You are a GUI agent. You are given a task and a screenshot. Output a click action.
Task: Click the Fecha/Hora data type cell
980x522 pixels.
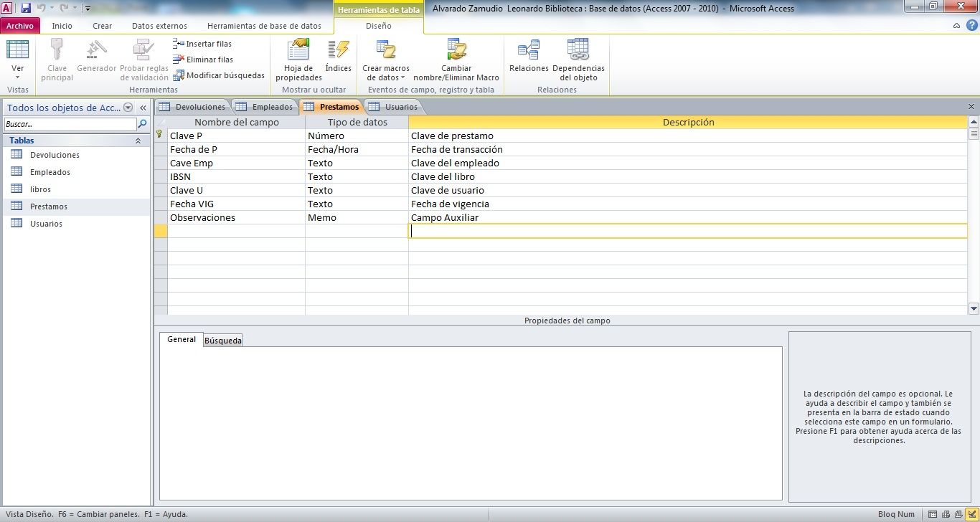357,149
